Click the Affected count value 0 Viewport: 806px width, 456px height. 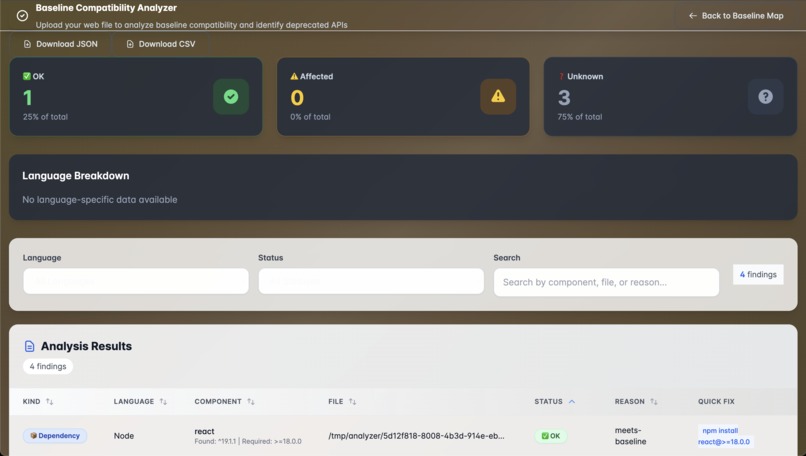click(297, 98)
